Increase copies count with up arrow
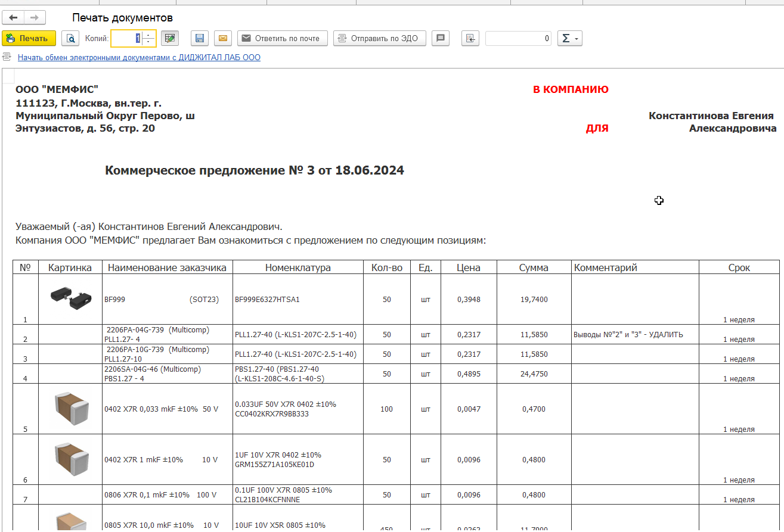Screen dimensions: 784x532 pyautogui.click(x=149, y=35)
